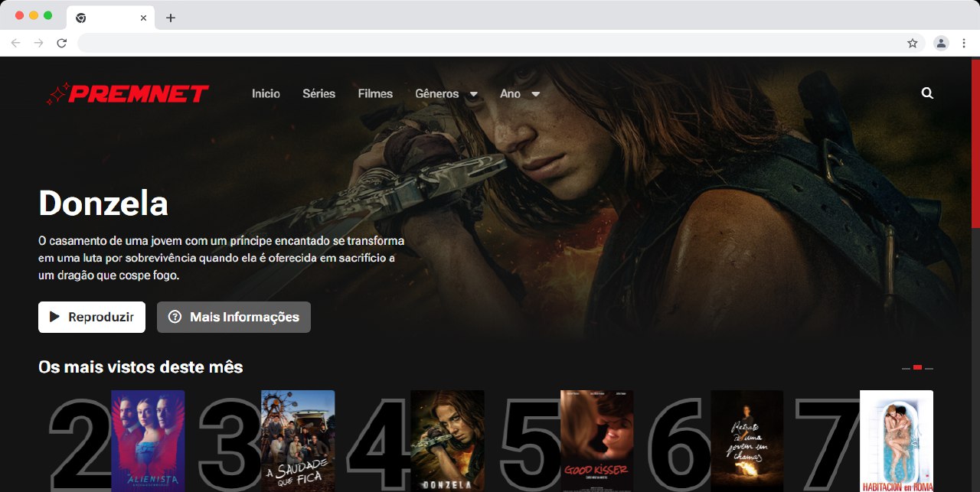This screenshot has width=980, height=492.
Task: Click the Mais Informações button
Action: pos(234,317)
